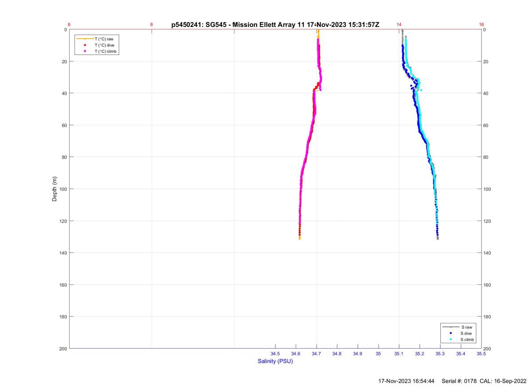Viewport: 532px width, 392px height.
Task: Click the salinity tick label 35.1
Action: click(x=399, y=353)
